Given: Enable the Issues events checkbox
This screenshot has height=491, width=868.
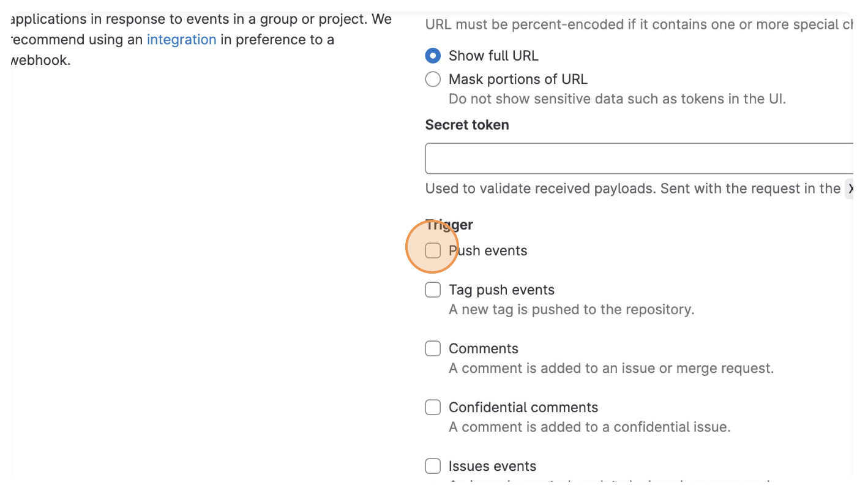Looking at the screenshot, I should point(433,465).
